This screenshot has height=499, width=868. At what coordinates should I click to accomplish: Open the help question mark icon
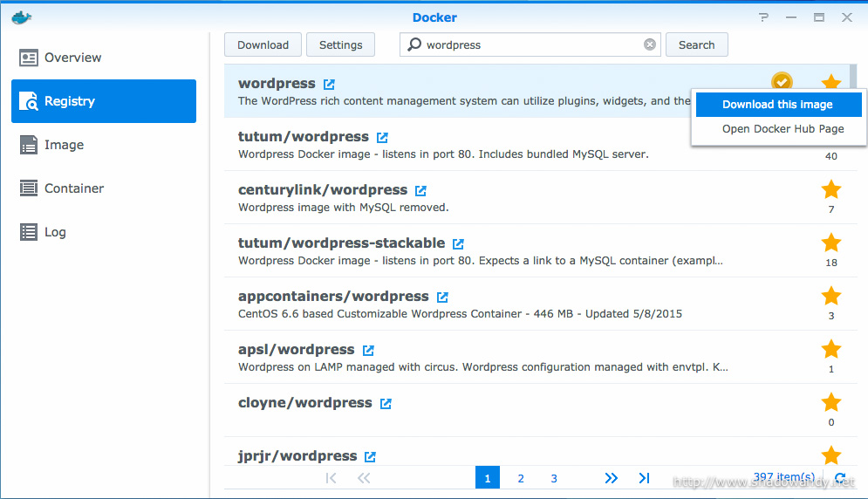(764, 17)
